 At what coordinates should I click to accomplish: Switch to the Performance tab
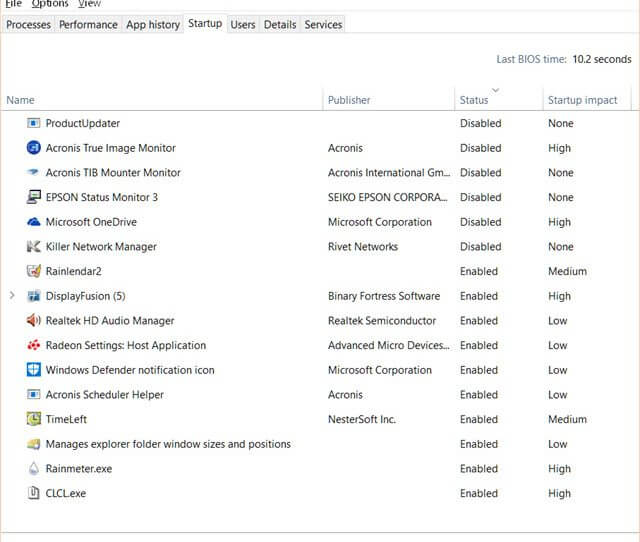pyautogui.click(x=88, y=24)
